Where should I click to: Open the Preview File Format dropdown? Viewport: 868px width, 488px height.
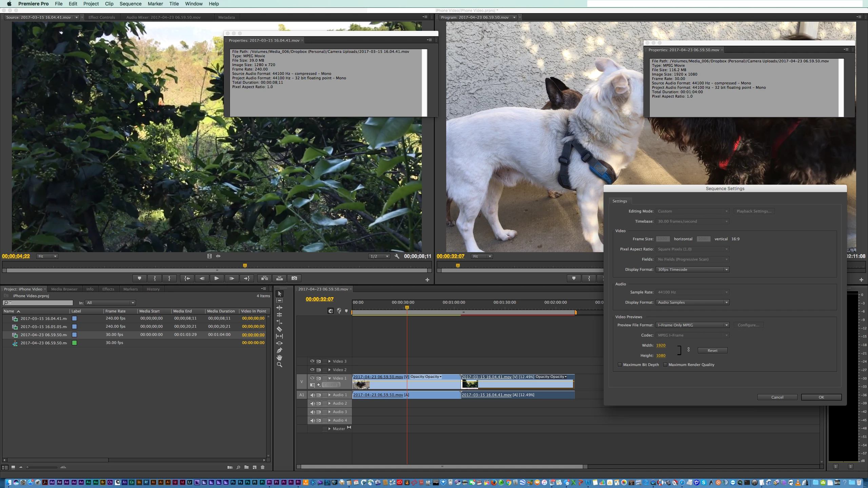692,325
